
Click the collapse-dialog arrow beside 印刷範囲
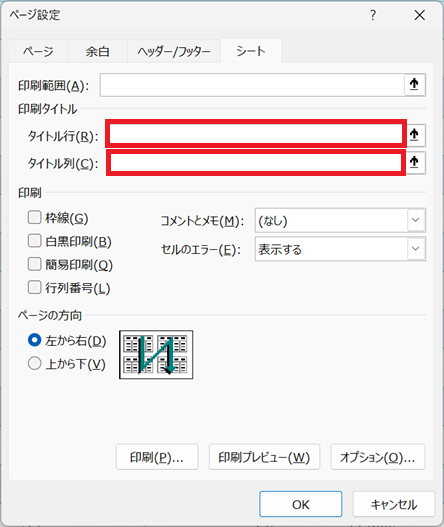coord(414,85)
